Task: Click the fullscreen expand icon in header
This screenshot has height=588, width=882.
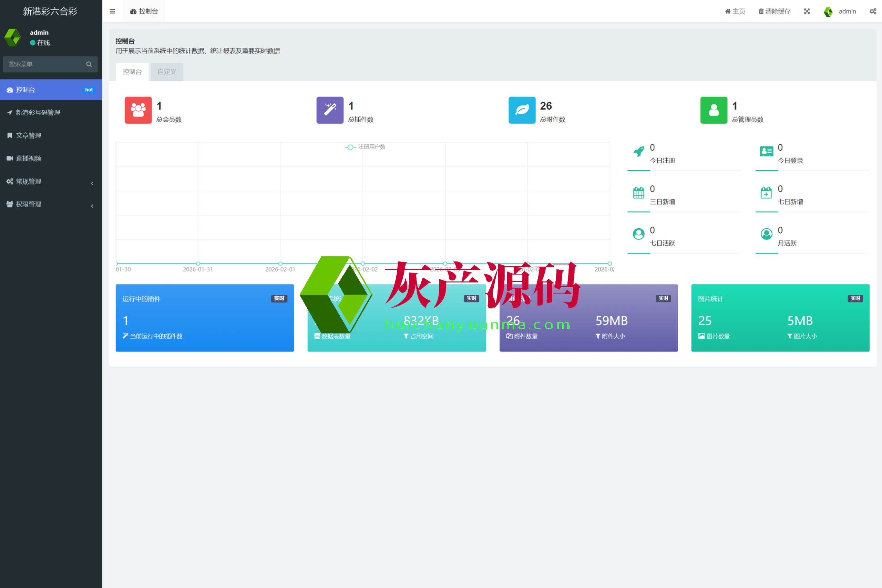Action: (807, 11)
